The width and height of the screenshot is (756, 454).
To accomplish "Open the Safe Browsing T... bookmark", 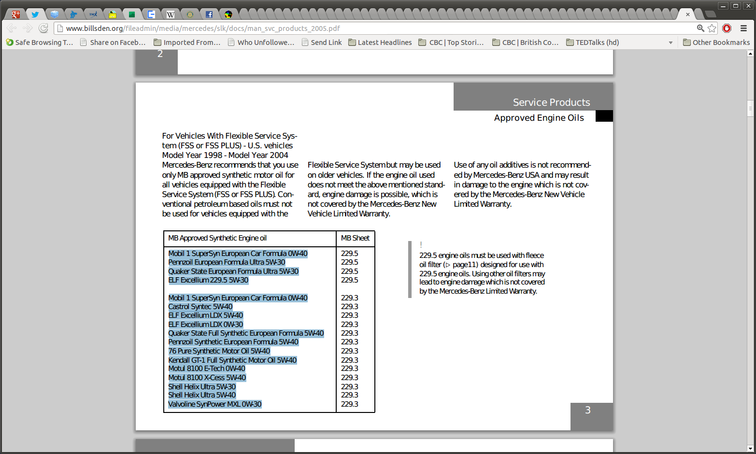I will (40, 42).
